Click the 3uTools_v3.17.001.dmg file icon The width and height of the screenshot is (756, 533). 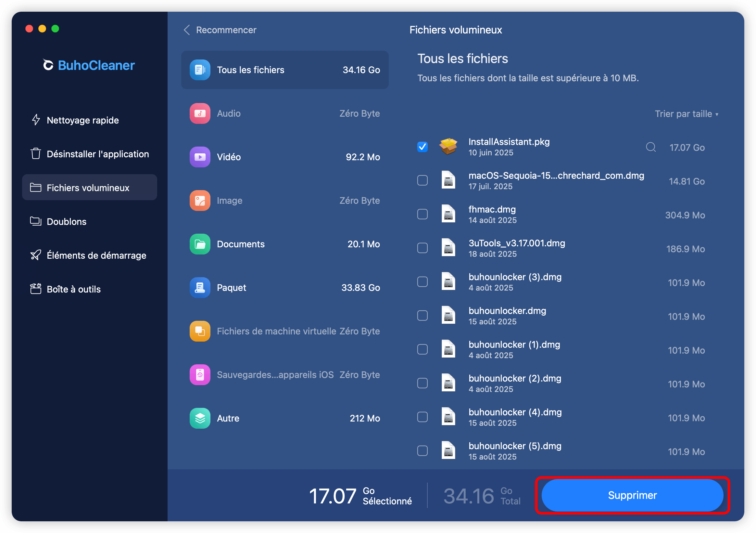pyautogui.click(x=448, y=248)
